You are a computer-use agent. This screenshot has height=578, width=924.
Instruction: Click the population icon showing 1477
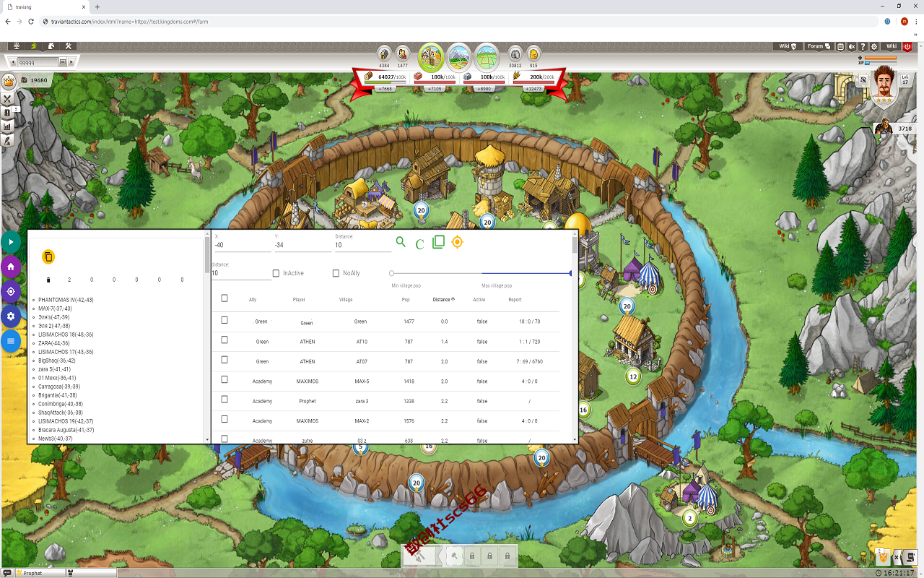click(403, 53)
